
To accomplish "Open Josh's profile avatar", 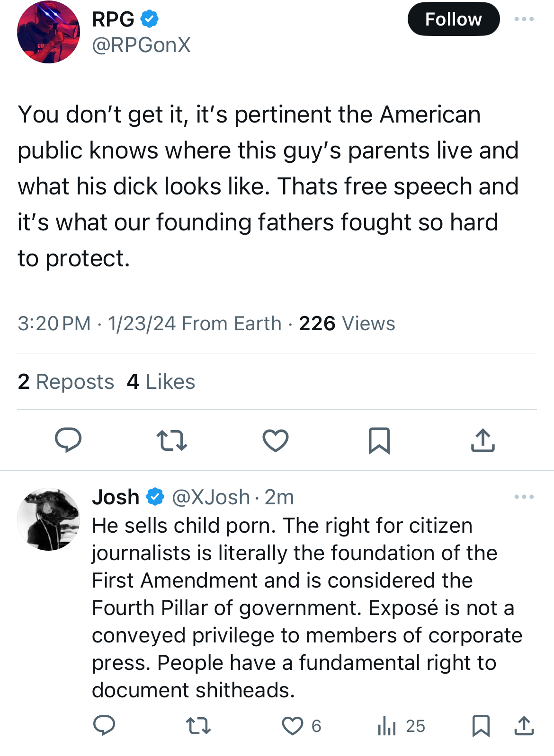I will [48, 519].
